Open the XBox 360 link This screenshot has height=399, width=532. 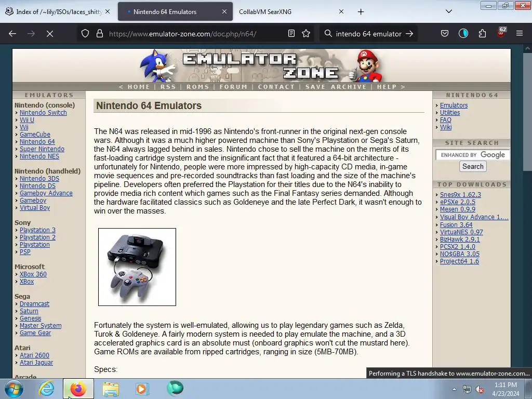[x=33, y=274]
